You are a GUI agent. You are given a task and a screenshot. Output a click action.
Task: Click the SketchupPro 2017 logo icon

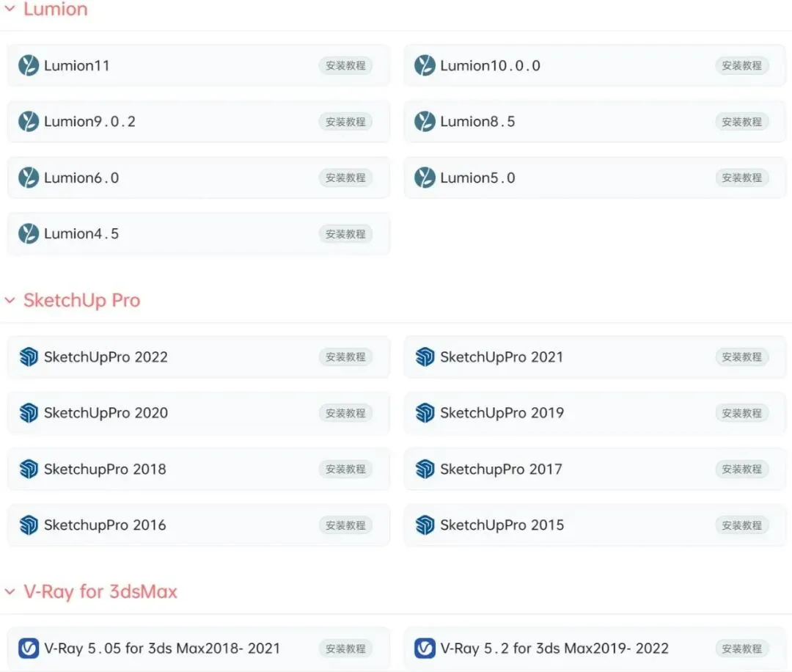click(425, 469)
